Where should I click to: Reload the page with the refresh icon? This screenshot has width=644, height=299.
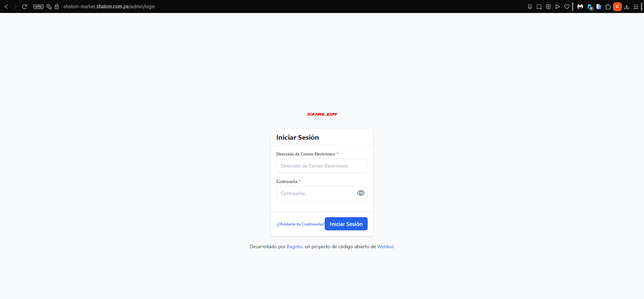point(25,6)
